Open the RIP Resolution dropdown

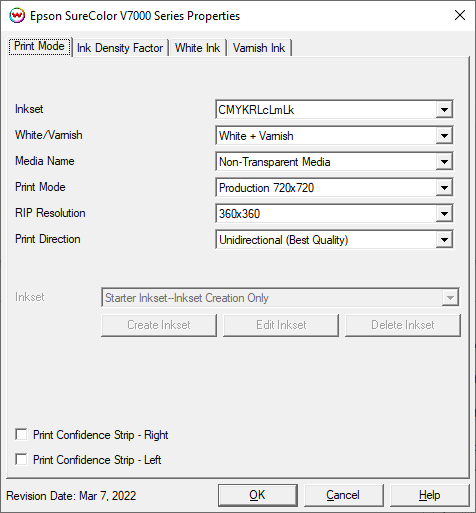444,214
